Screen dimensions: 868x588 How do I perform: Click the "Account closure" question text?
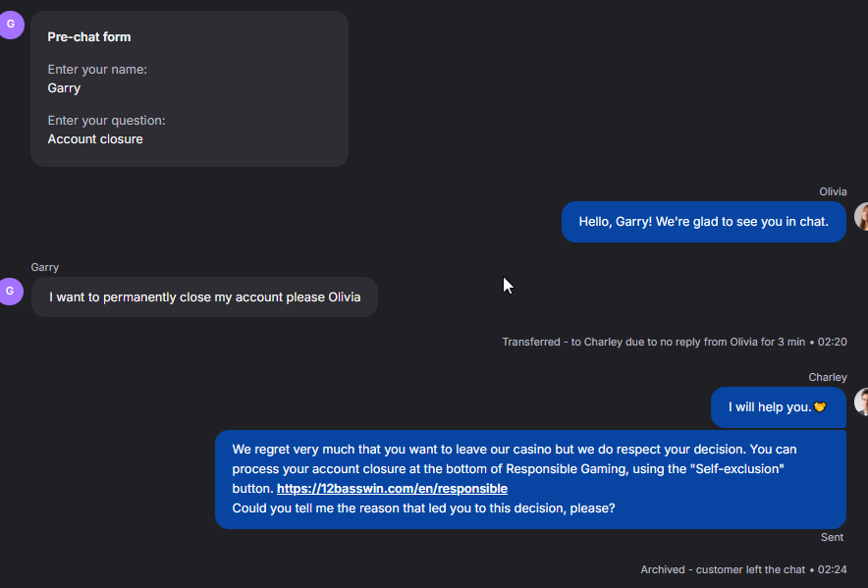click(x=95, y=139)
